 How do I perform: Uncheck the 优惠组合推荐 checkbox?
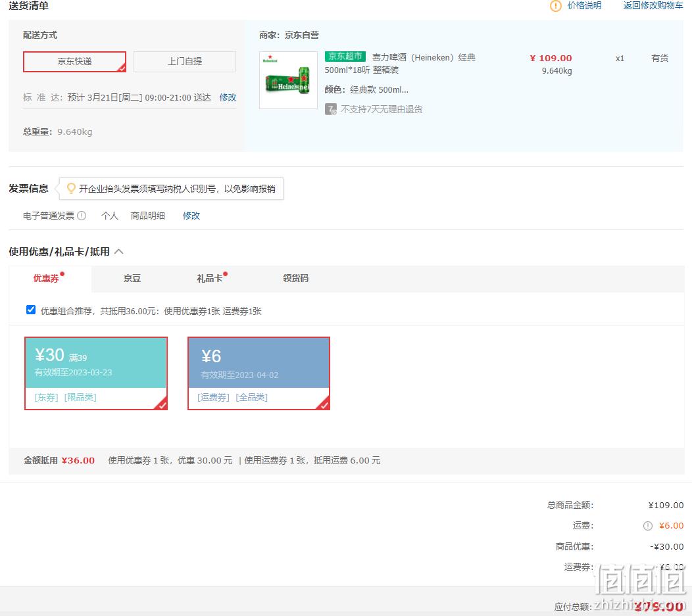31,310
